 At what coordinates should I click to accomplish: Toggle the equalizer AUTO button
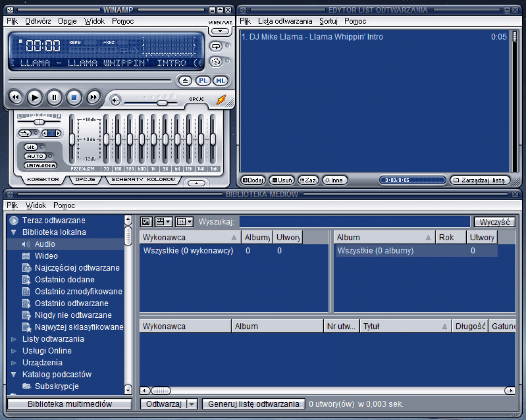[x=35, y=156]
